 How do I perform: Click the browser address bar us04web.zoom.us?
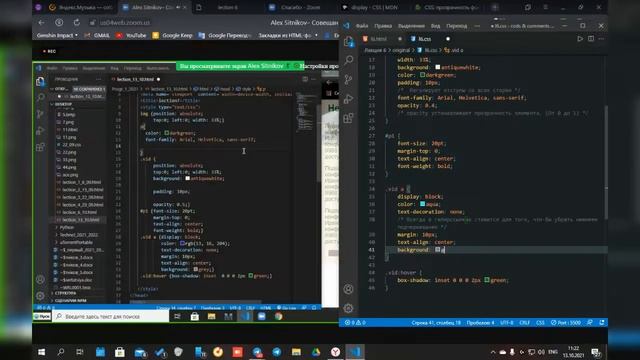point(124,22)
